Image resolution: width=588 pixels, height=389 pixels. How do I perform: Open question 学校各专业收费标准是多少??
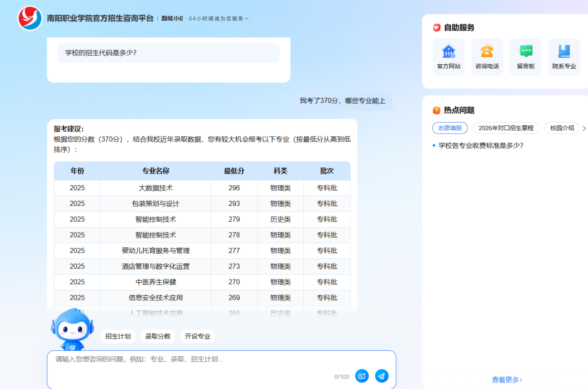[481, 145]
